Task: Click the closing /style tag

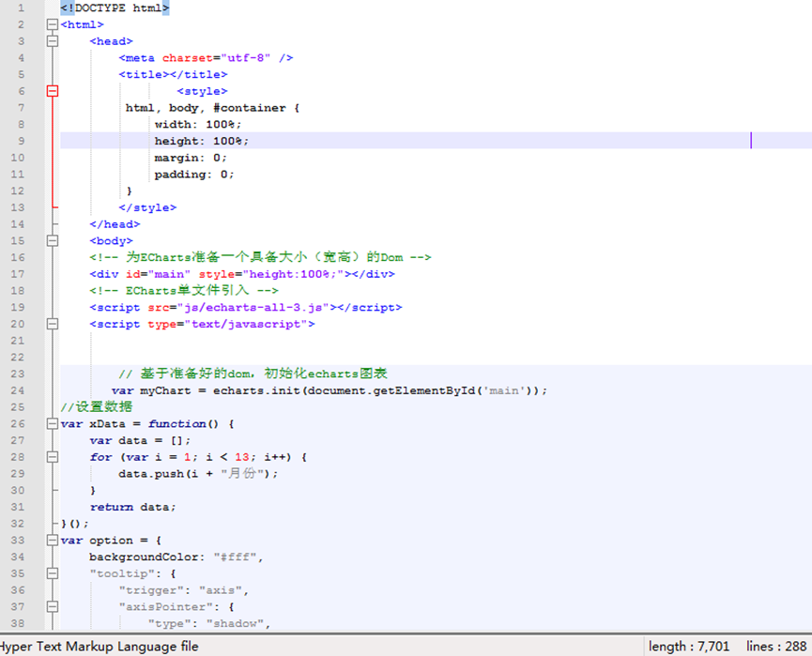Action: [x=147, y=207]
